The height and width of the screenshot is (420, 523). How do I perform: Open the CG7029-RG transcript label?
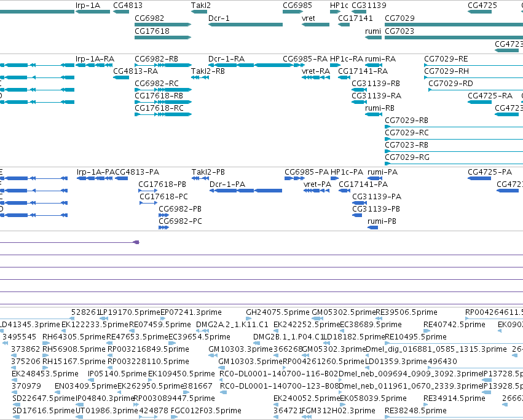pyautogui.click(x=407, y=157)
